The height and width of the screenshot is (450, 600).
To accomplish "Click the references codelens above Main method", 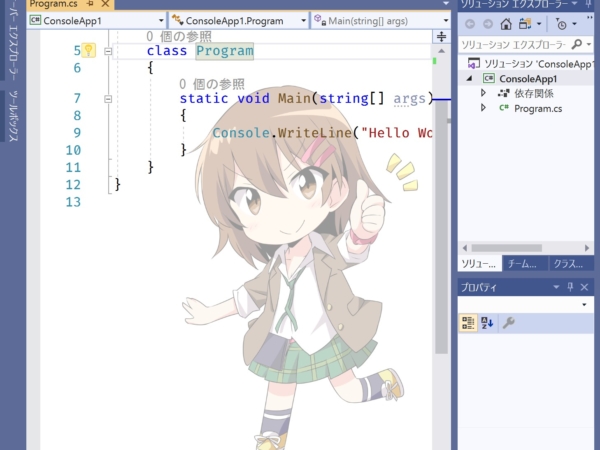I will point(212,84).
